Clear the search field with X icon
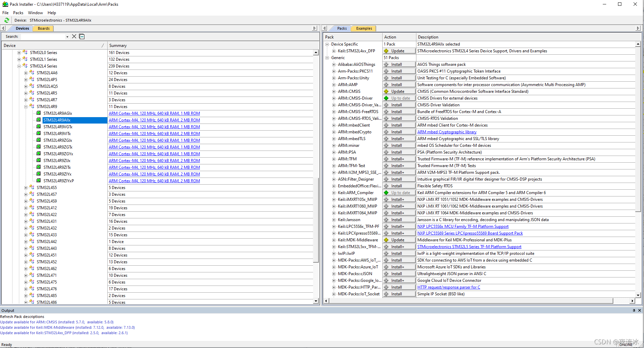 pos(74,36)
